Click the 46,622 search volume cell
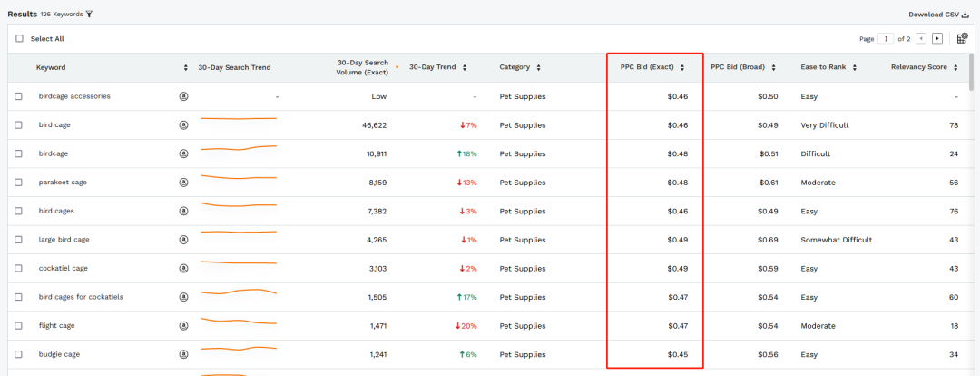This screenshot has width=980, height=376. pyautogui.click(x=375, y=125)
